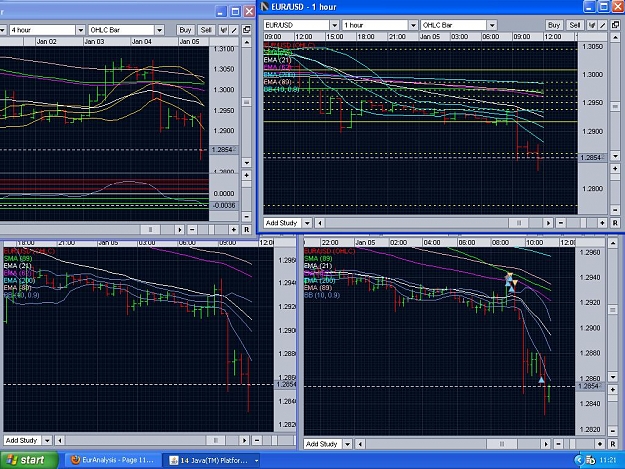625x469 pixels.
Task: Detach the 4 hour chart window
Action: (246, 29)
